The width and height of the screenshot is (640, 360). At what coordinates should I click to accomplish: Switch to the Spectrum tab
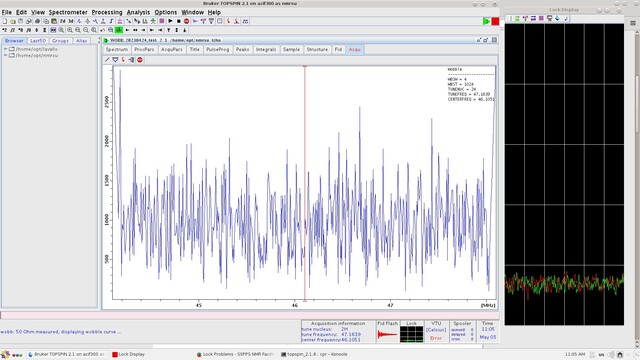point(117,49)
